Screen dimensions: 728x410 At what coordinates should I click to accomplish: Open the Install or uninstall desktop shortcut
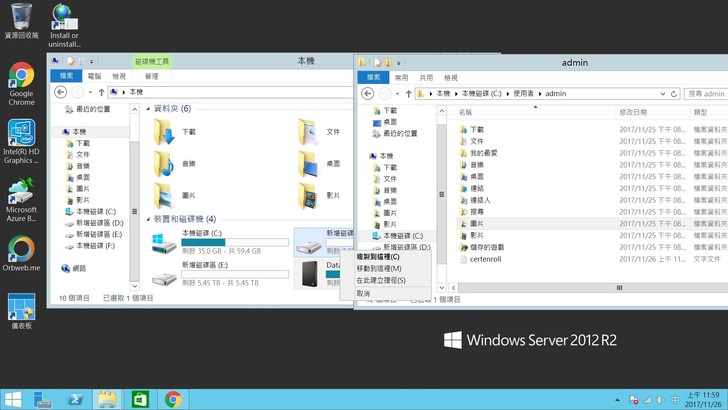pyautogui.click(x=65, y=26)
